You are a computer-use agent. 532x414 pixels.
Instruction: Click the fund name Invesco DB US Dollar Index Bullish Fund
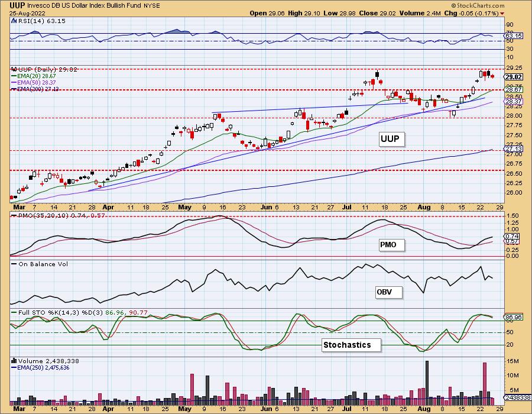tap(83, 6)
